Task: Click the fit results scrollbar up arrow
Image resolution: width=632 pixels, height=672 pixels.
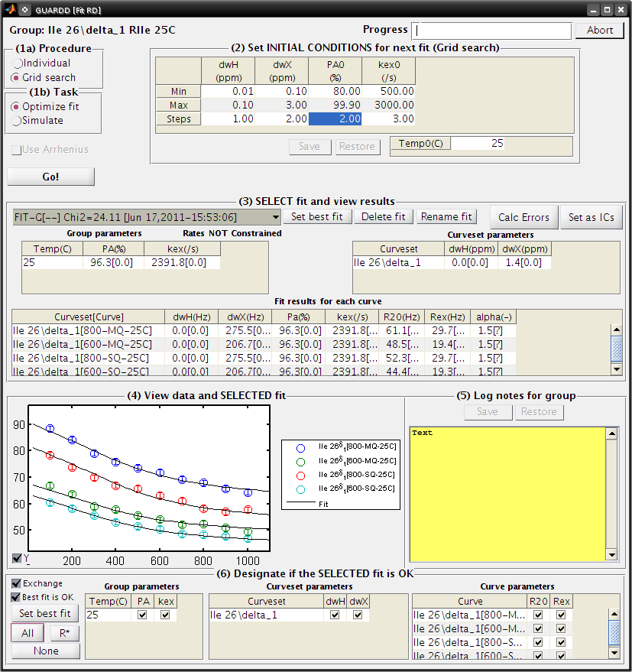Action: [617, 330]
